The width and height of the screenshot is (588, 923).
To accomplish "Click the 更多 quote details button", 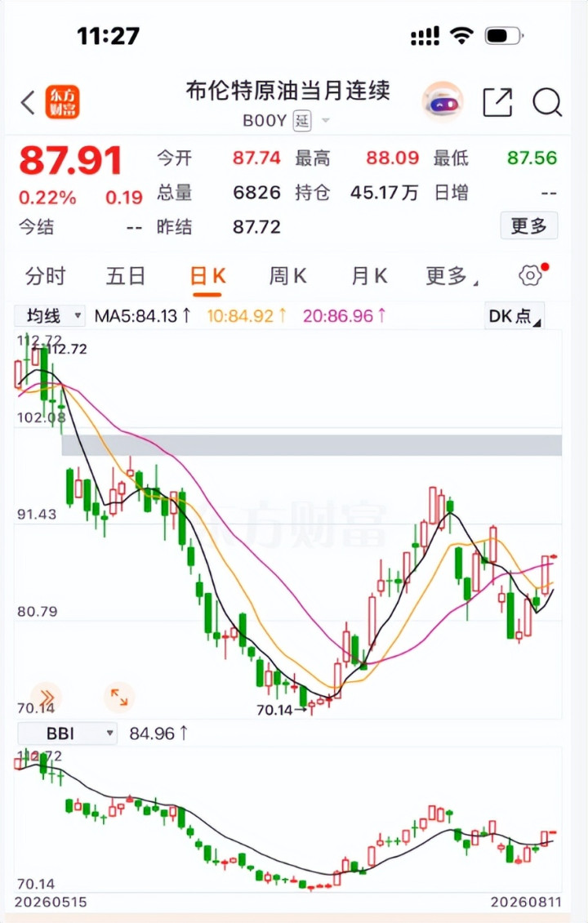I will tap(528, 226).
